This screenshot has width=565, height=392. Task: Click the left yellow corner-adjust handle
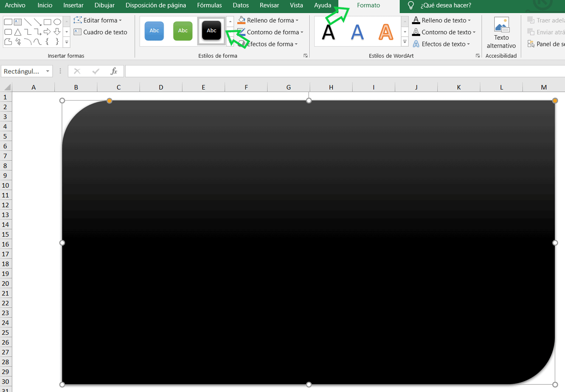[109, 101]
